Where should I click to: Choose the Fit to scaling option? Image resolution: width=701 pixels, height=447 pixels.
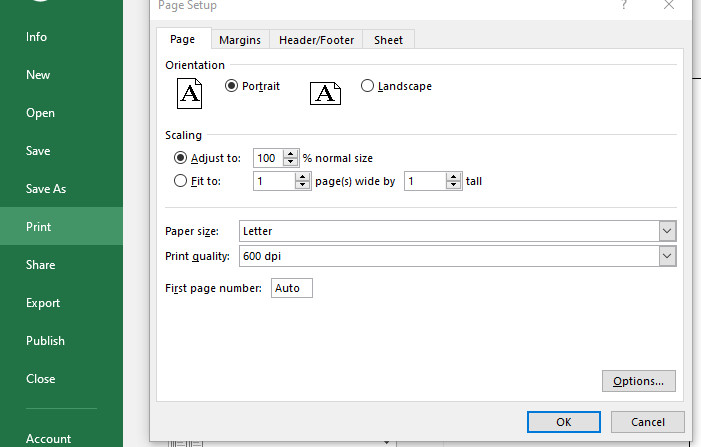pyautogui.click(x=180, y=181)
